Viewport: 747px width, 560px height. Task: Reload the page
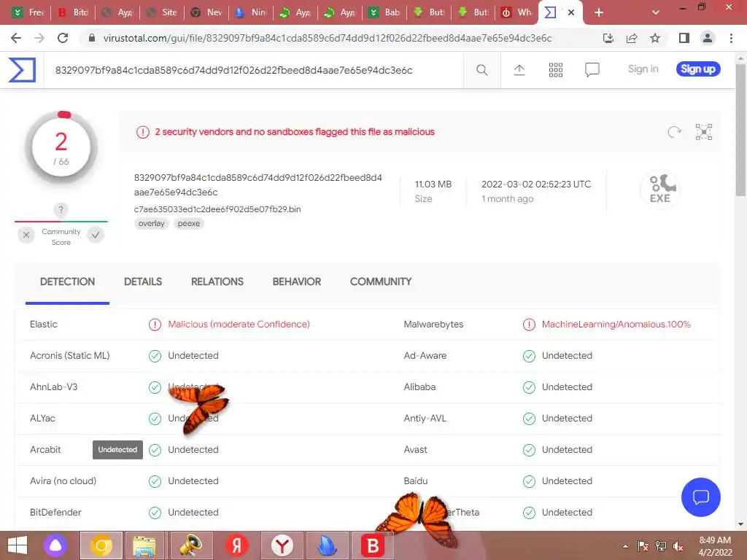[63, 38]
